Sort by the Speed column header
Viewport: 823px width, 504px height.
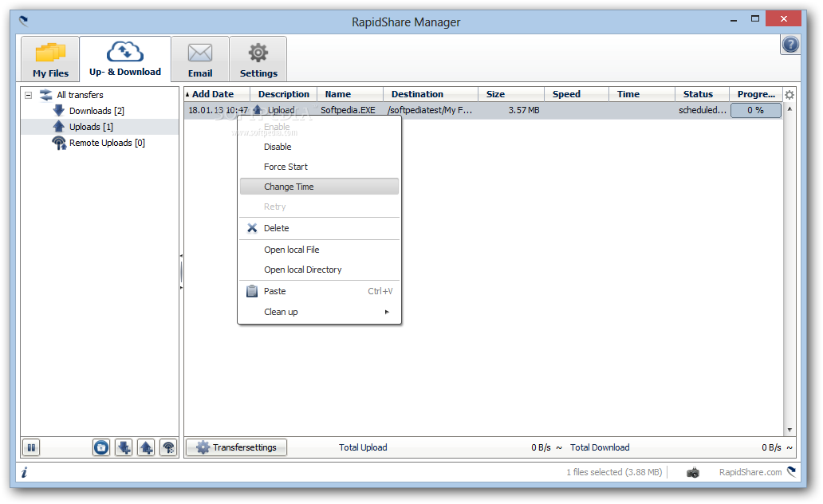click(577, 94)
